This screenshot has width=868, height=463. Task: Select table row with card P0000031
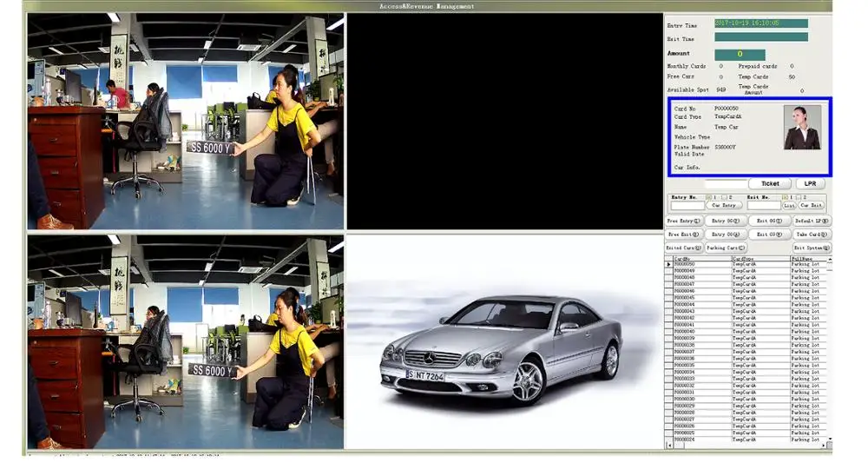(746, 393)
